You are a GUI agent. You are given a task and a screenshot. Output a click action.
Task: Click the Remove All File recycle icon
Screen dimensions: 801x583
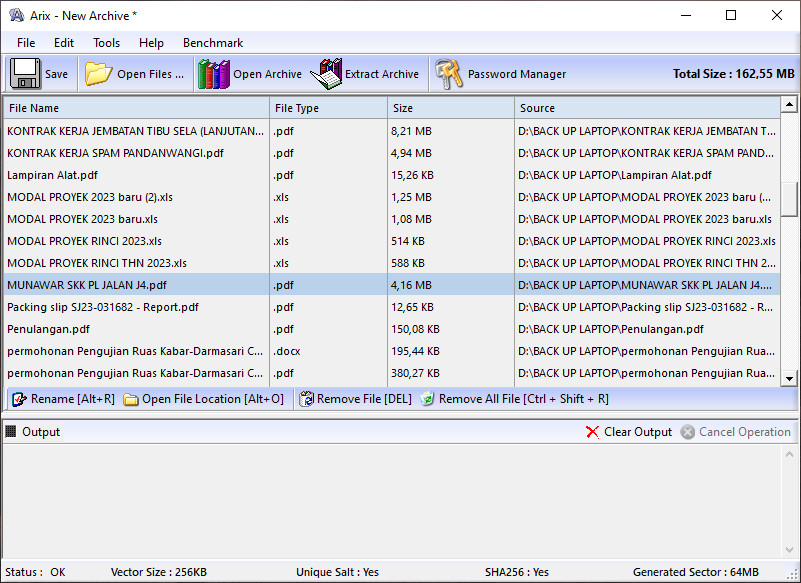tap(428, 399)
